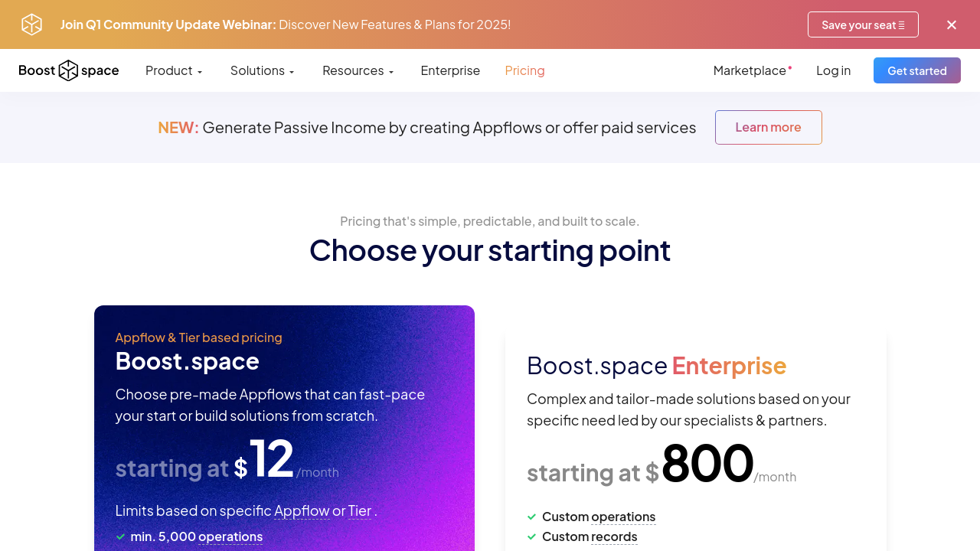
Task: Open the Resources dropdown menu
Action: click(358, 70)
